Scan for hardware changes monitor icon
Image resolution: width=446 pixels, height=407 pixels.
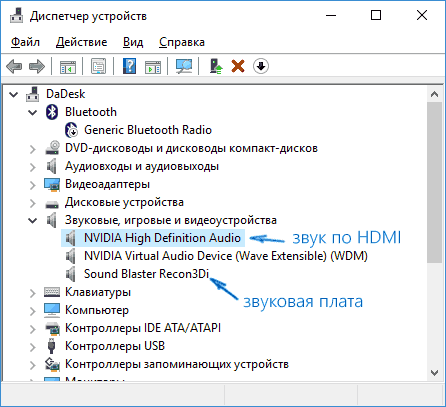point(184,66)
